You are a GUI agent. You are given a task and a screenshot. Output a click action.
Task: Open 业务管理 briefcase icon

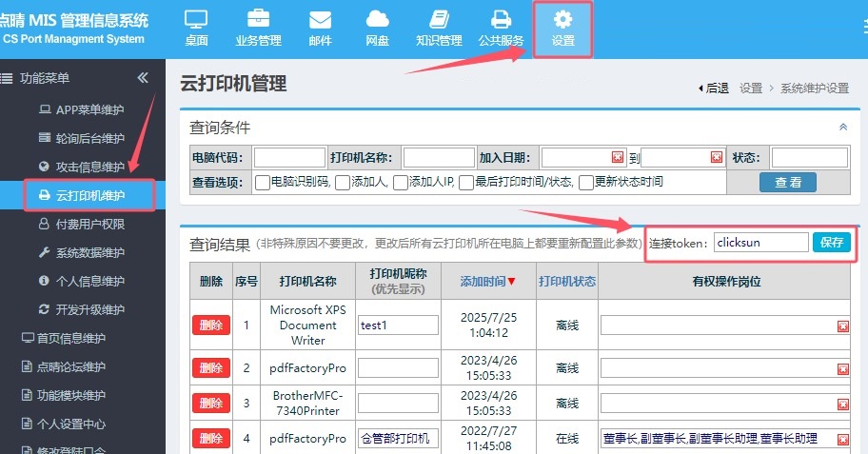coord(258,27)
